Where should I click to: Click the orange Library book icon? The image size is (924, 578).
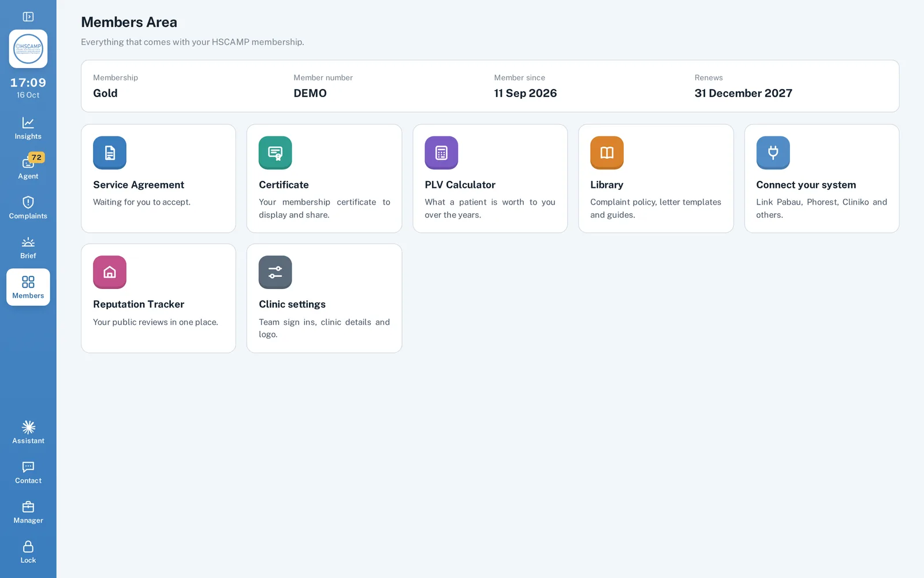(607, 153)
